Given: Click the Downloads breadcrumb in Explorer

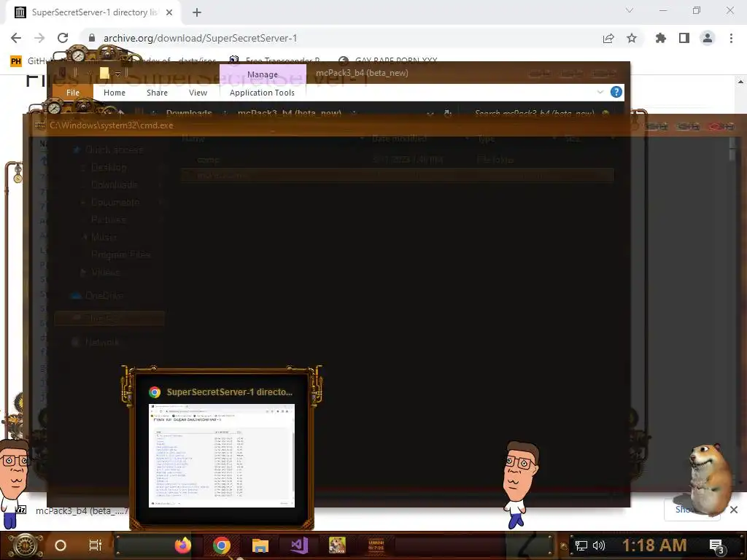Looking at the screenshot, I should (189, 113).
